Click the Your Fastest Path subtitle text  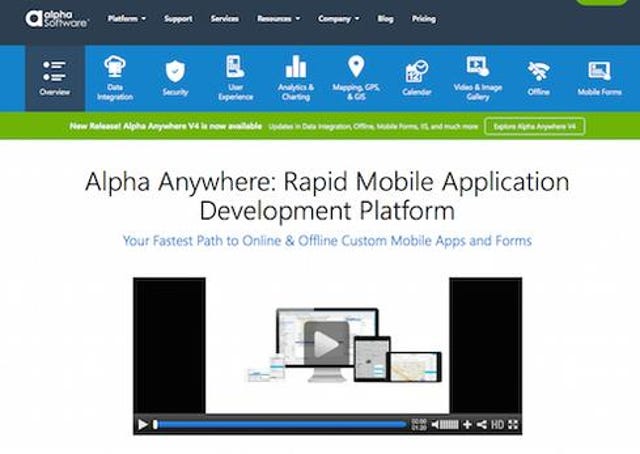[327, 241]
